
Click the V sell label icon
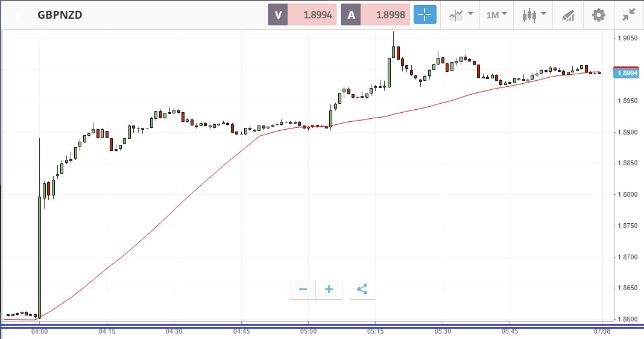point(278,15)
